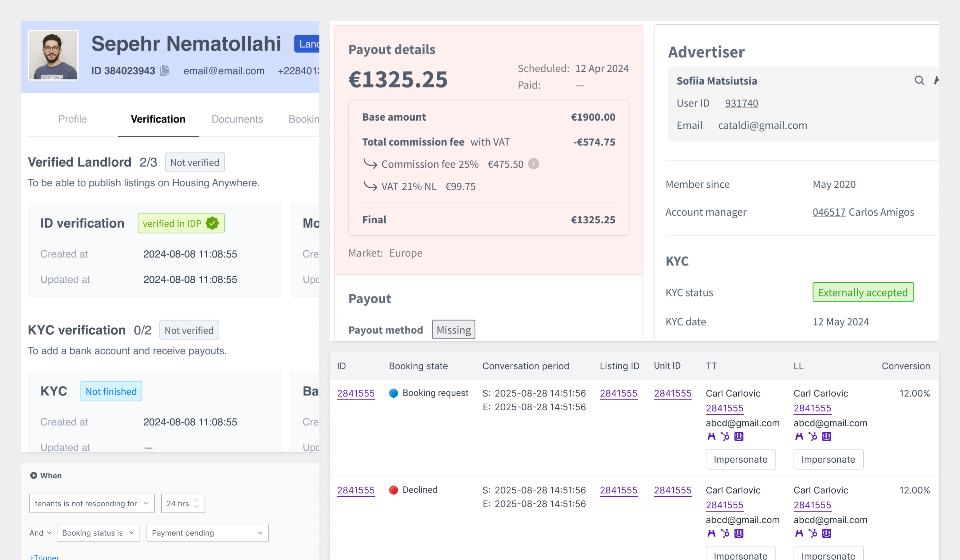The width and height of the screenshot is (960, 560).
Task: Click HousingAnywhere icon for LL in Declined row
Action: tap(799, 533)
